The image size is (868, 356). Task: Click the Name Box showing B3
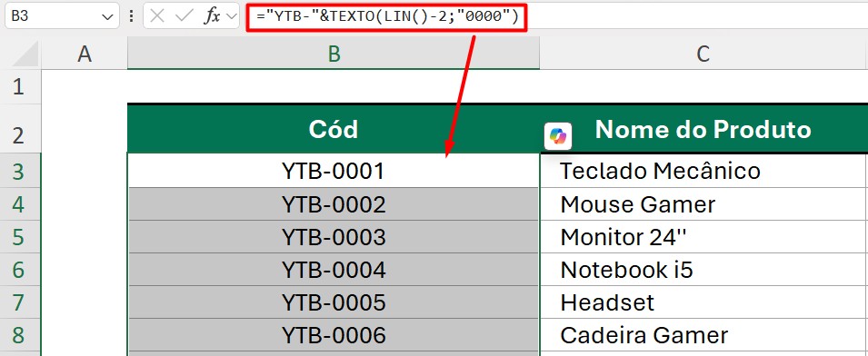coord(62,16)
